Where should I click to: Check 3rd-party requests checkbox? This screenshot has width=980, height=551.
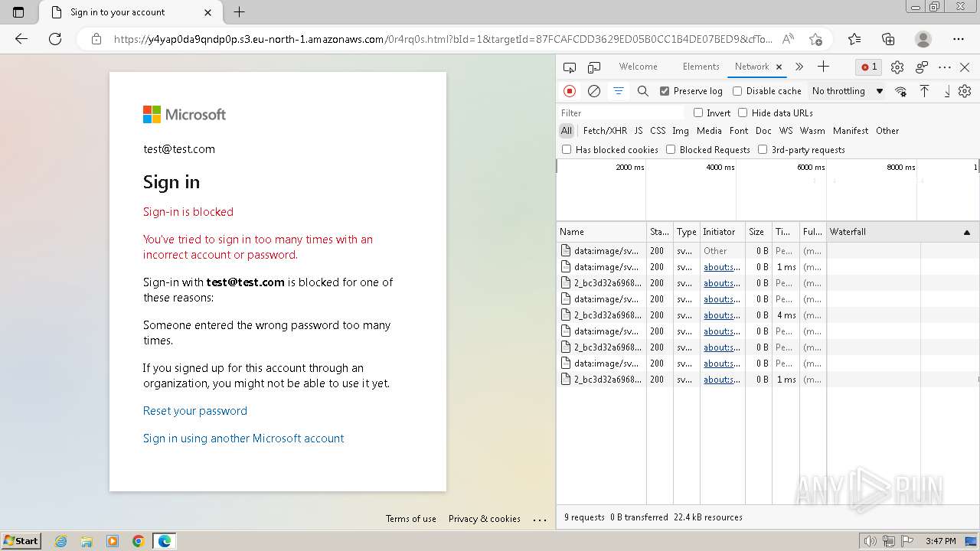pyautogui.click(x=763, y=150)
